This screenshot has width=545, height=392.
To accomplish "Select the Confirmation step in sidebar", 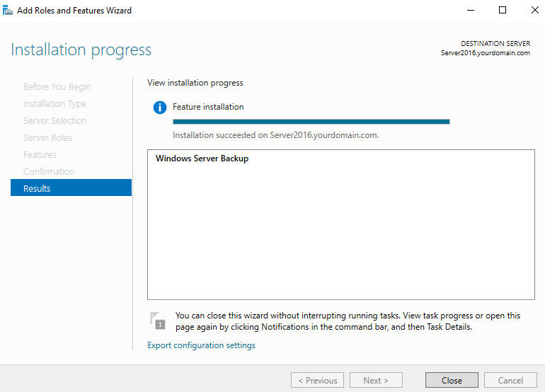I will pyautogui.click(x=49, y=172).
